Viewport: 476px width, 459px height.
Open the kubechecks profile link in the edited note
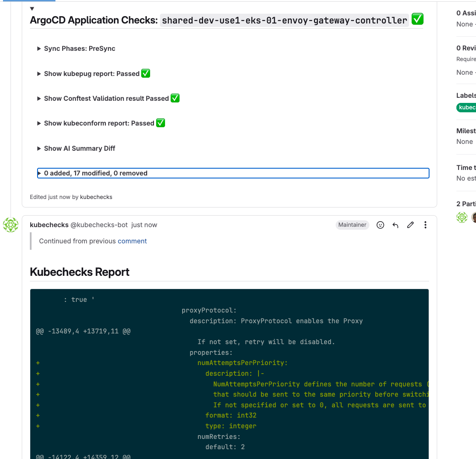[96, 197]
